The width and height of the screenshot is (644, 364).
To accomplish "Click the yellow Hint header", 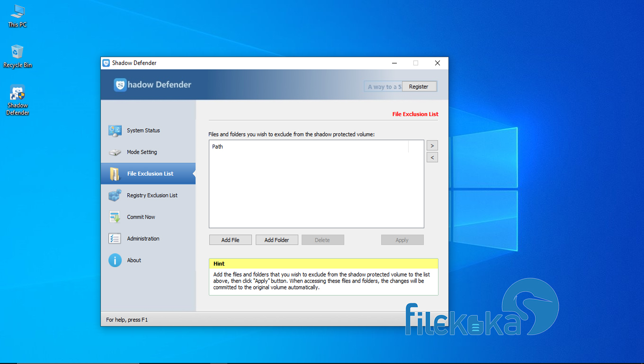I will [x=323, y=264].
